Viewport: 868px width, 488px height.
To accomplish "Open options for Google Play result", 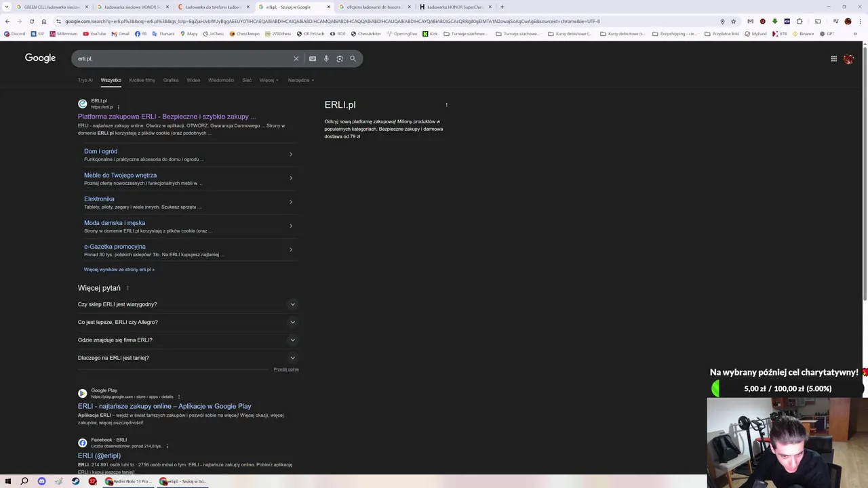I will point(179,396).
